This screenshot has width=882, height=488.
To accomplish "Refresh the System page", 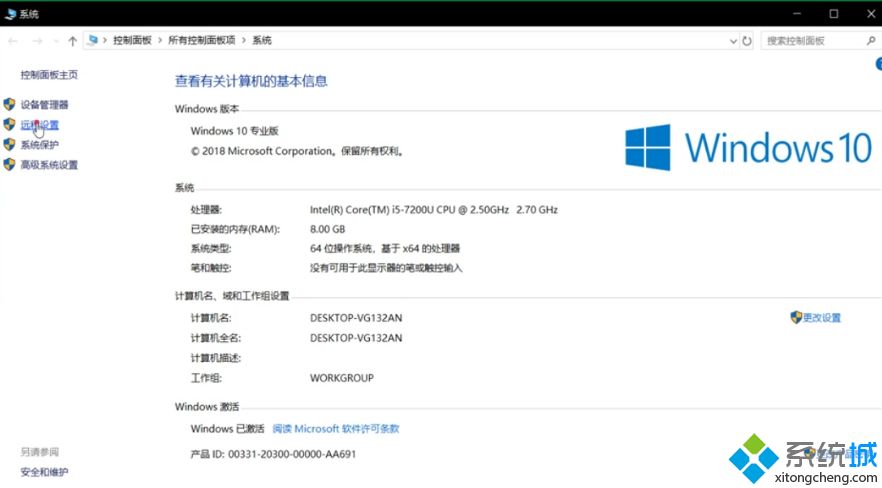I will coord(747,40).
